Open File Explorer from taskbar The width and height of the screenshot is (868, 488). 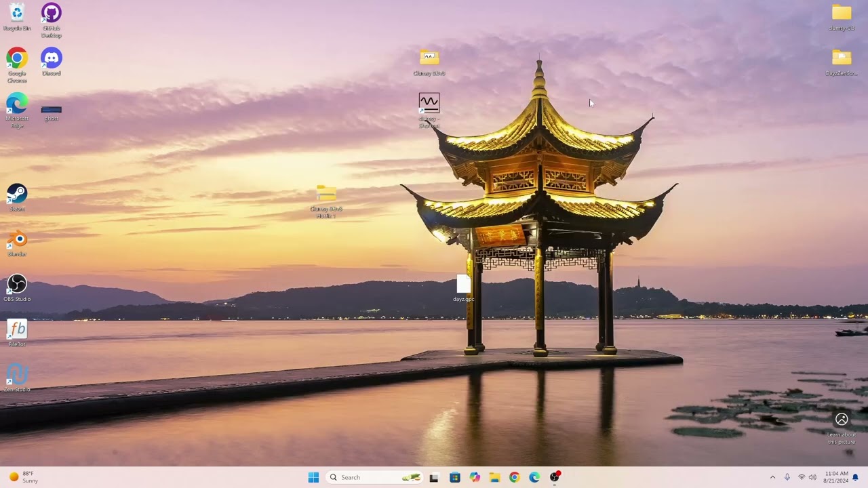pyautogui.click(x=494, y=477)
